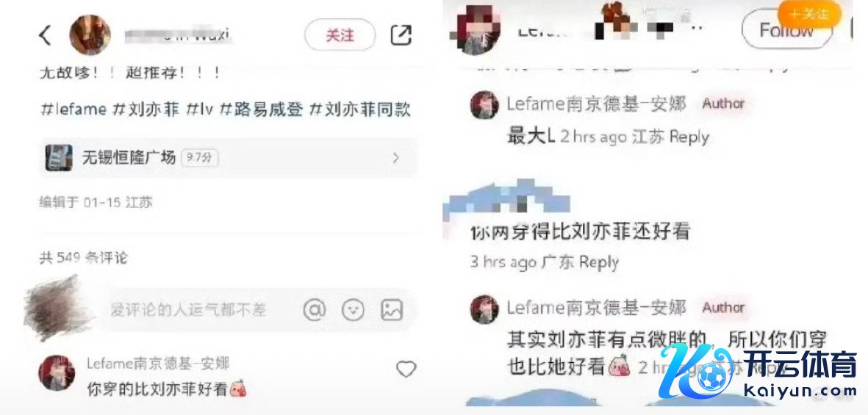Click the Follow button in the right screenshot

(786, 30)
